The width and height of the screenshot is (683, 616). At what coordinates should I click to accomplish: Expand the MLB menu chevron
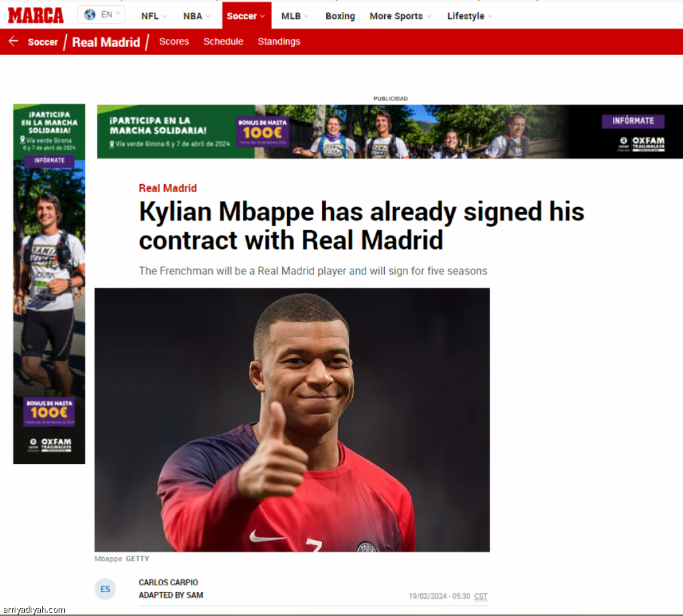[x=307, y=17]
